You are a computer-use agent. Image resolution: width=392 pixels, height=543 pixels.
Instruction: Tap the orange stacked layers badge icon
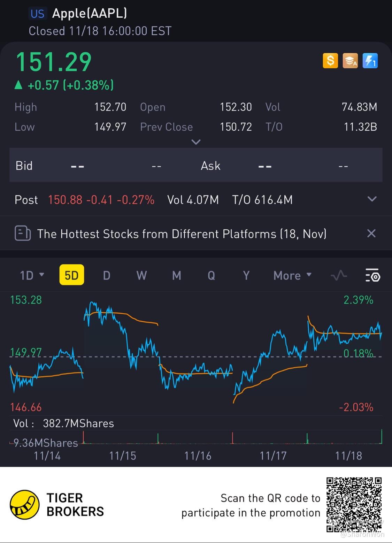coord(350,61)
